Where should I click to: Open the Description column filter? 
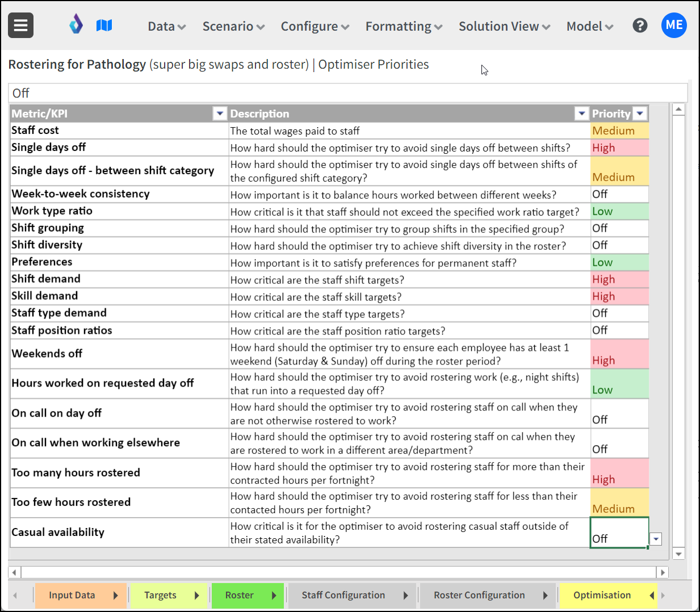click(x=581, y=114)
